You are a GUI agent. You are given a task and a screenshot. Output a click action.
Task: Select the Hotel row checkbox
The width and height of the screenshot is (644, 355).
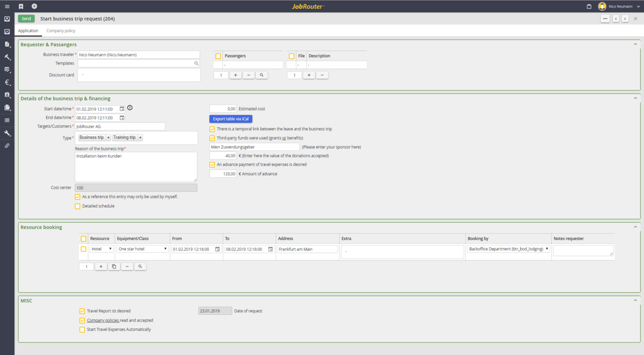pyautogui.click(x=84, y=249)
